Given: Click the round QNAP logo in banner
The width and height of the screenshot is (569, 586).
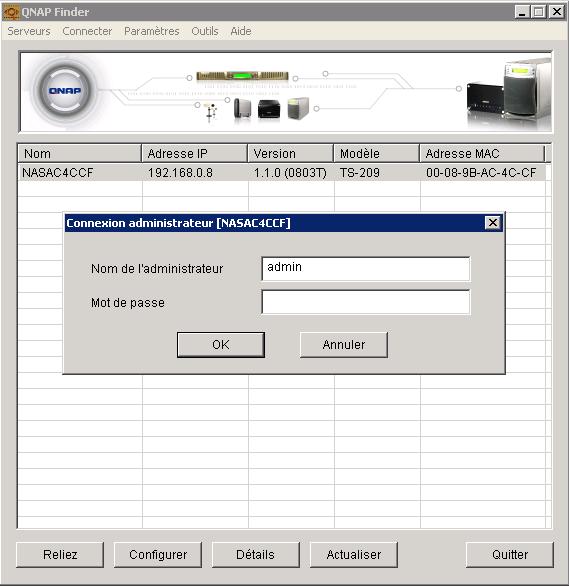Looking at the screenshot, I should pos(65,91).
